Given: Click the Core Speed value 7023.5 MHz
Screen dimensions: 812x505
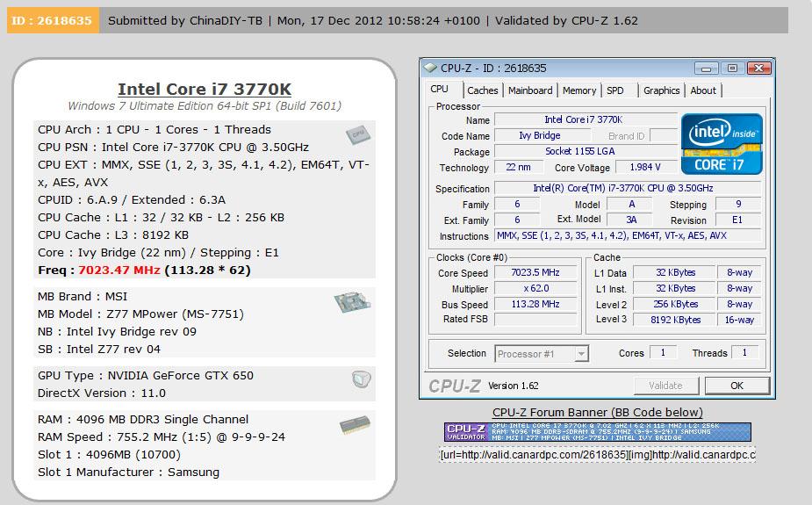Looking at the screenshot, I should [535, 272].
